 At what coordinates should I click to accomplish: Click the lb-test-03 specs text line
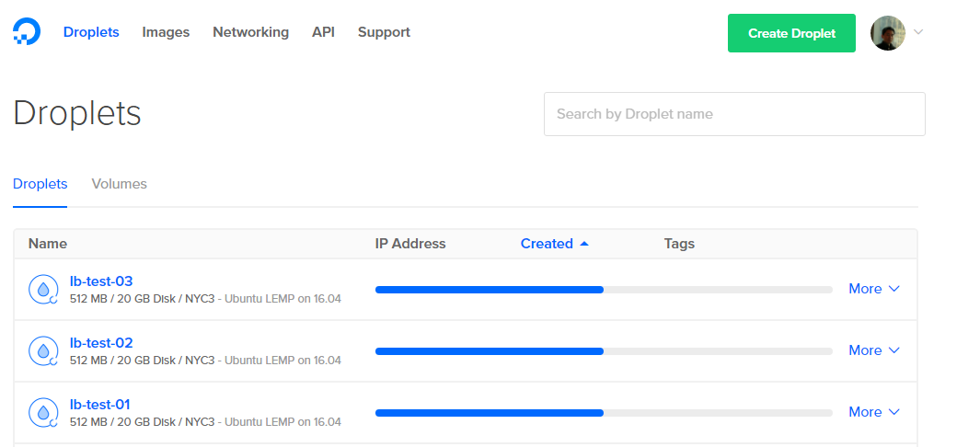205,298
